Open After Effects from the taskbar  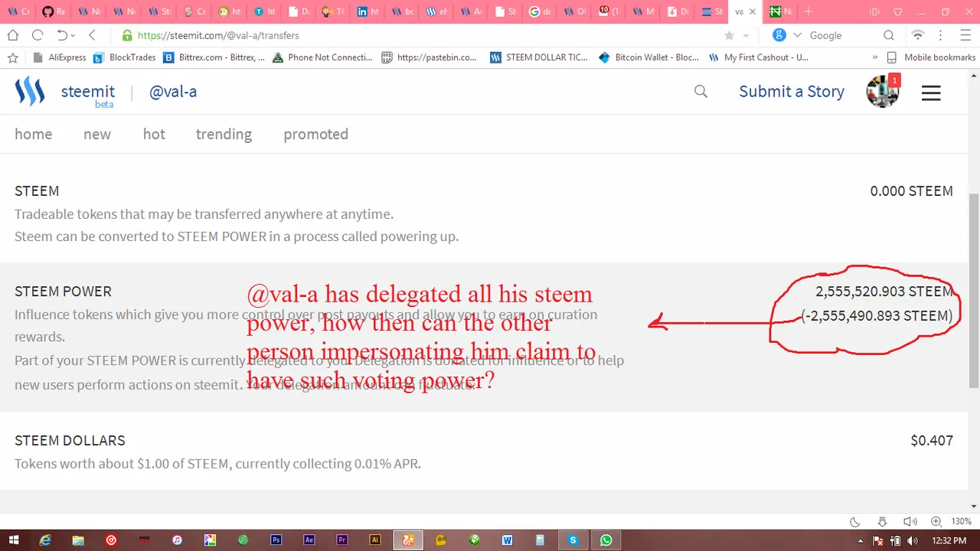[309, 540]
